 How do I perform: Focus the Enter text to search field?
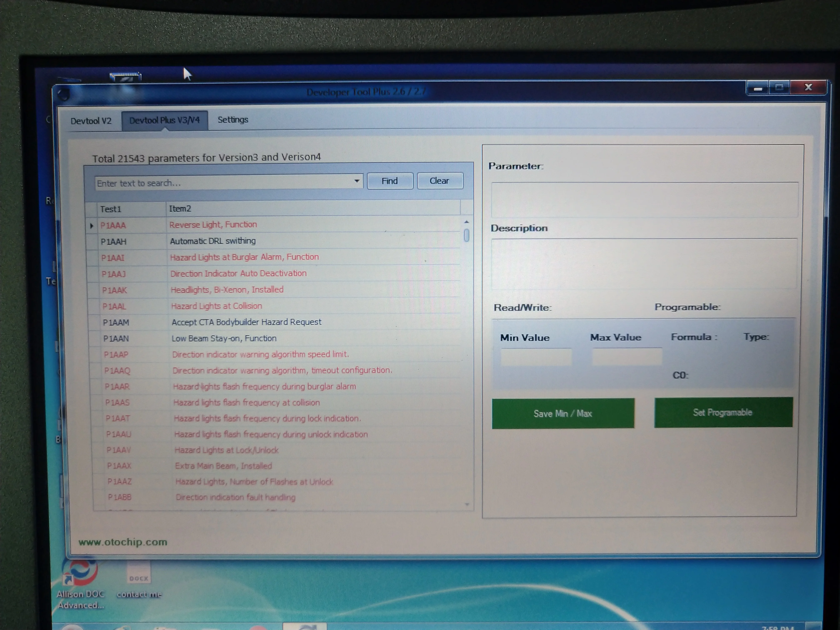click(224, 183)
